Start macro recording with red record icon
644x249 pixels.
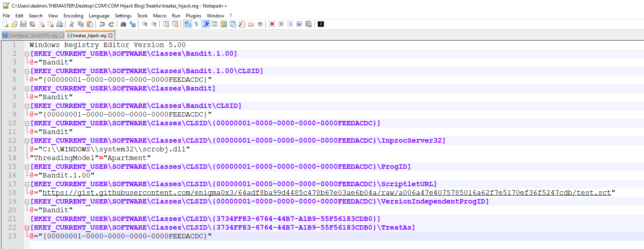272,24
